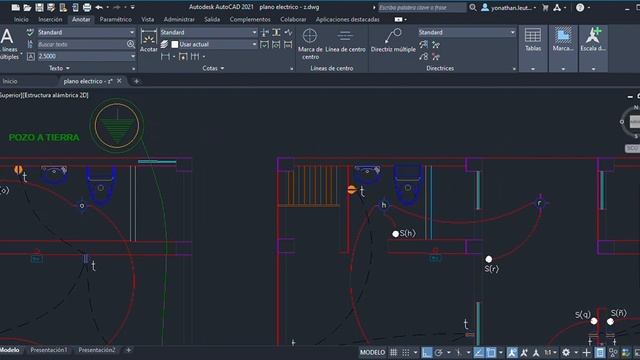Open the help question mark button
This screenshot has height=360, width=640.
(x=580, y=7)
